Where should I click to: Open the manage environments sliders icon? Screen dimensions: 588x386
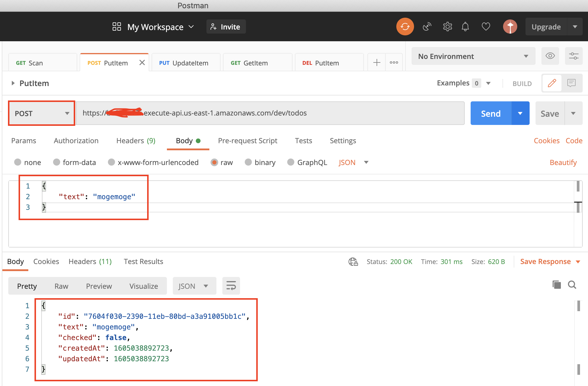click(574, 56)
